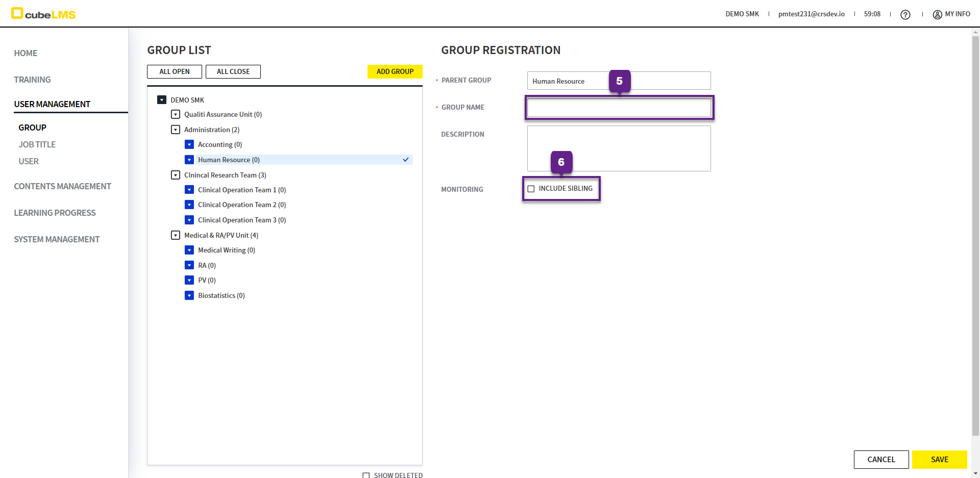Collapse the Medical & RA/PV Unit group
Image resolution: width=980 pixels, height=478 pixels.
point(176,236)
